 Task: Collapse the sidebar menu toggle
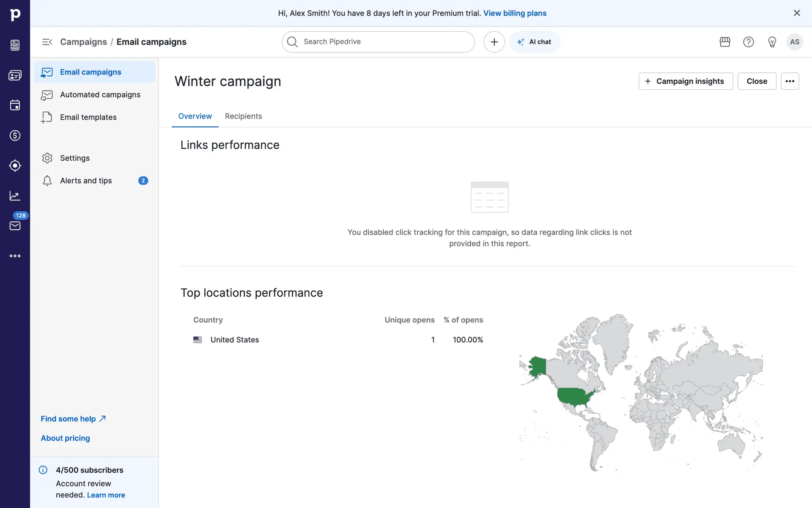click(47, 42)
